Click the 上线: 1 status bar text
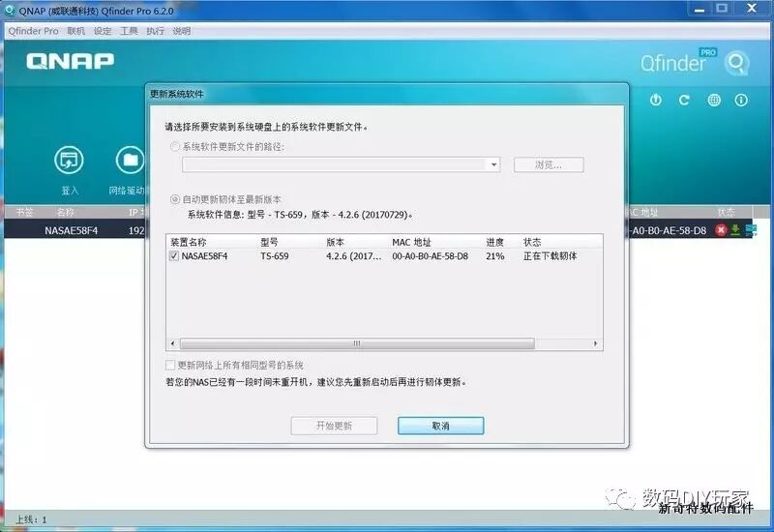Screen dimensions: 774x532 click(31, 519)
